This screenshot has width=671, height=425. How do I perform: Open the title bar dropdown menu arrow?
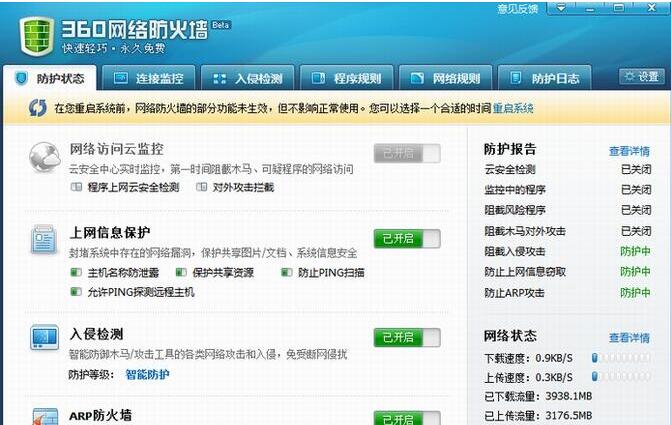pyautogui.click(x=561, y=8)
